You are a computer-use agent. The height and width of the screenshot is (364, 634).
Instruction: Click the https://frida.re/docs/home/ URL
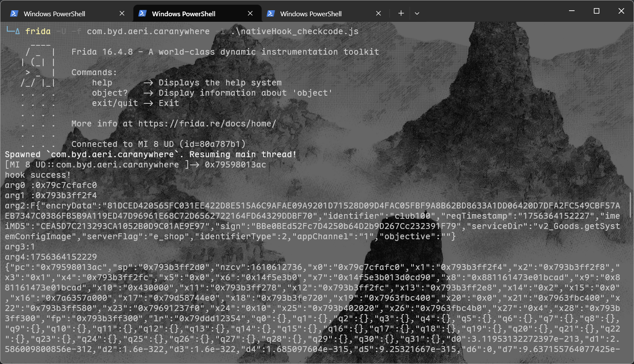click(207, 124)
